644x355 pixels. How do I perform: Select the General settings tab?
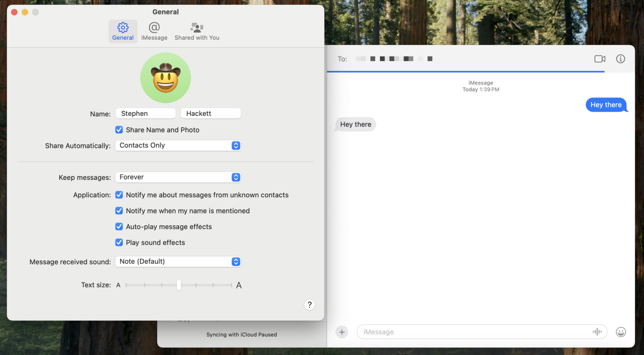[x=122, y=31]
